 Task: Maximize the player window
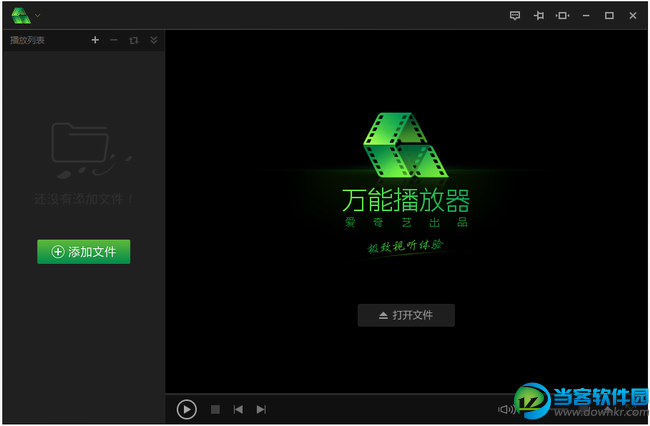coord(609,16)
